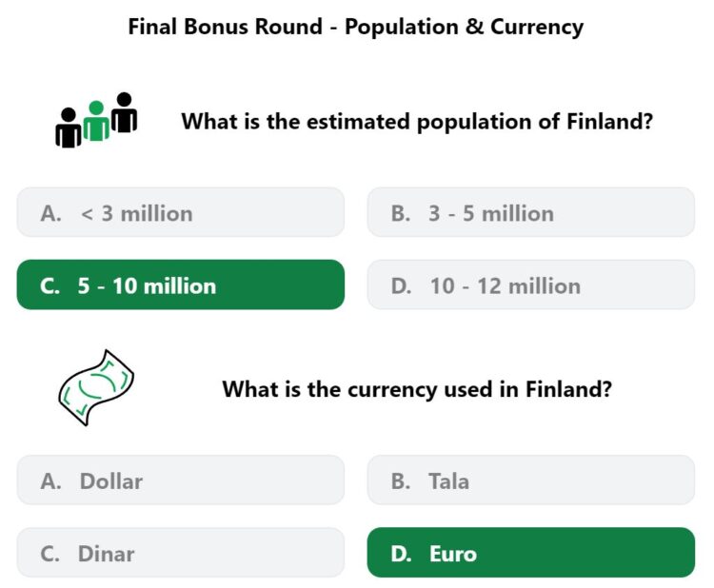The width and height of the screenshot is (714, 588).
Task: Select answer A less than 3 million
Action: [x=180, y=212]
